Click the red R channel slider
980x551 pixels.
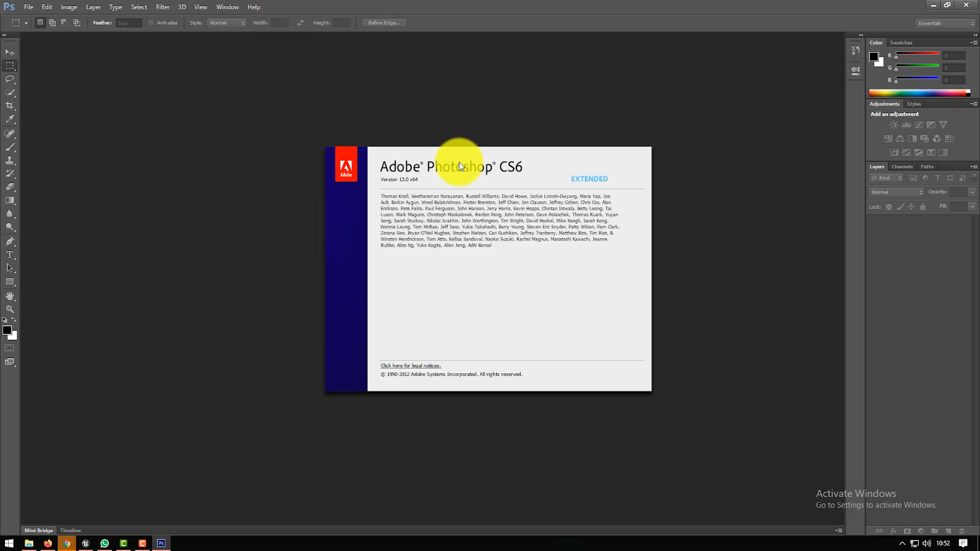point(917,55)
